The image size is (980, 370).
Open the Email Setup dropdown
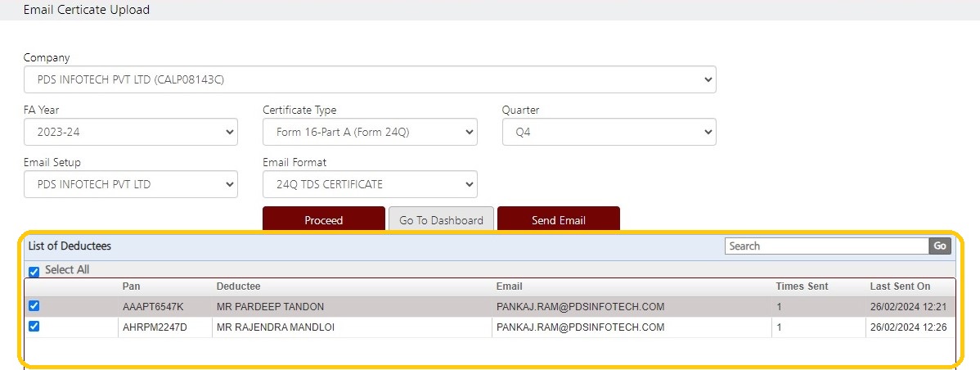tap(131, 184)
